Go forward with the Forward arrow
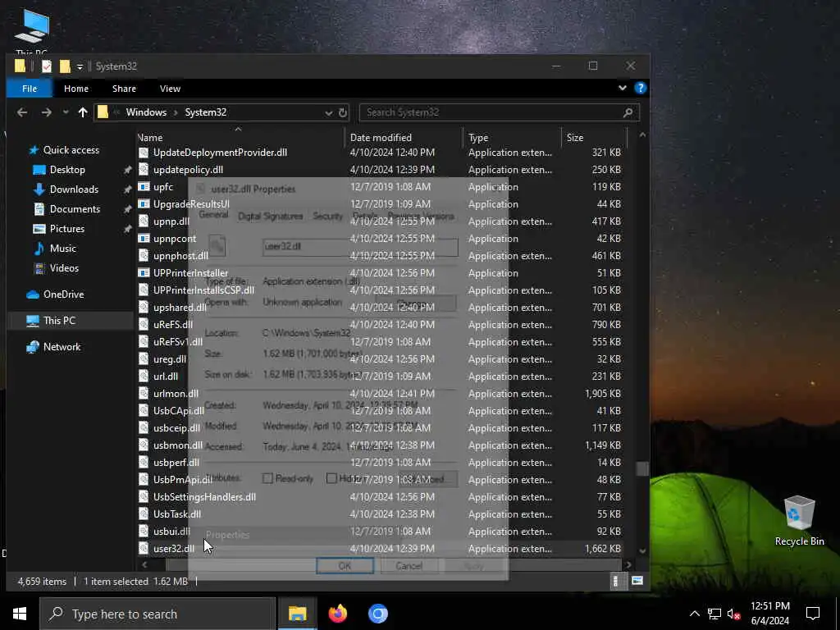 pos(47,112)
